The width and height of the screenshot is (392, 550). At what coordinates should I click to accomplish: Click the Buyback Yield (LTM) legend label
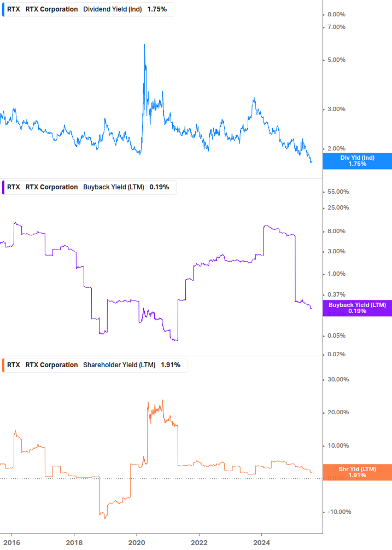click(114, 187)
